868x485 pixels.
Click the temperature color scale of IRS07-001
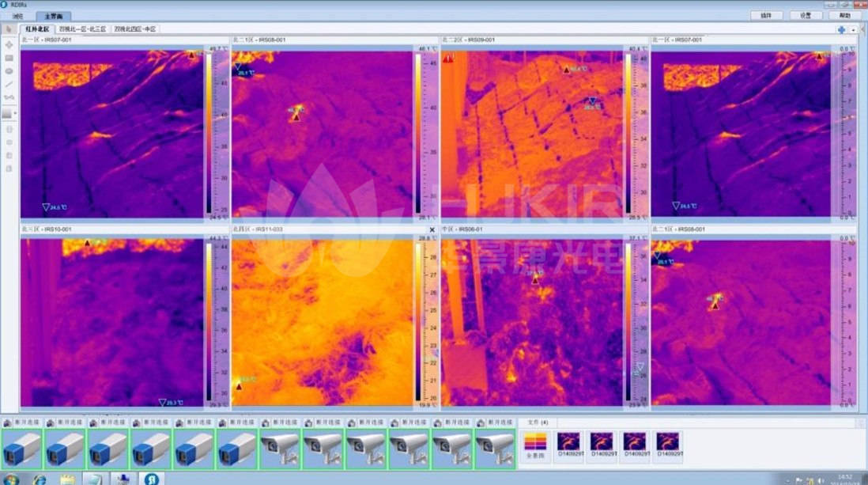209,131
